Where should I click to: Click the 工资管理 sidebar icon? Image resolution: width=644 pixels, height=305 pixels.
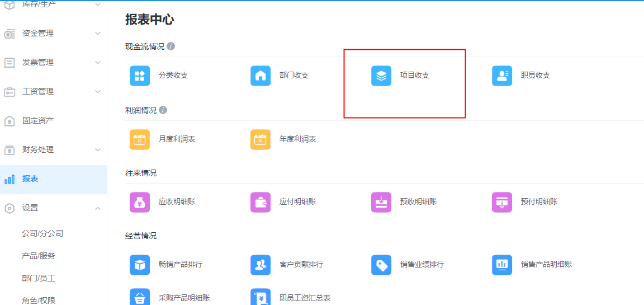click(10, 92)
